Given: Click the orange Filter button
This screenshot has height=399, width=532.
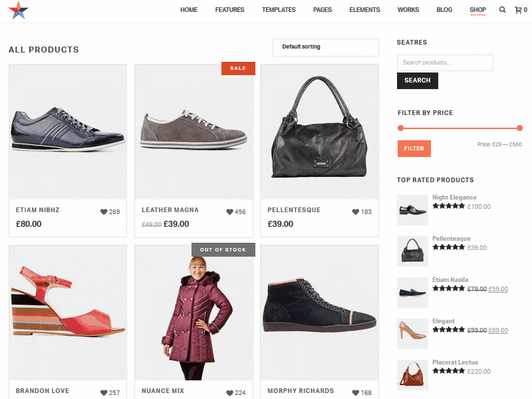Looking at the screenshot, I should tap(414, 148).
